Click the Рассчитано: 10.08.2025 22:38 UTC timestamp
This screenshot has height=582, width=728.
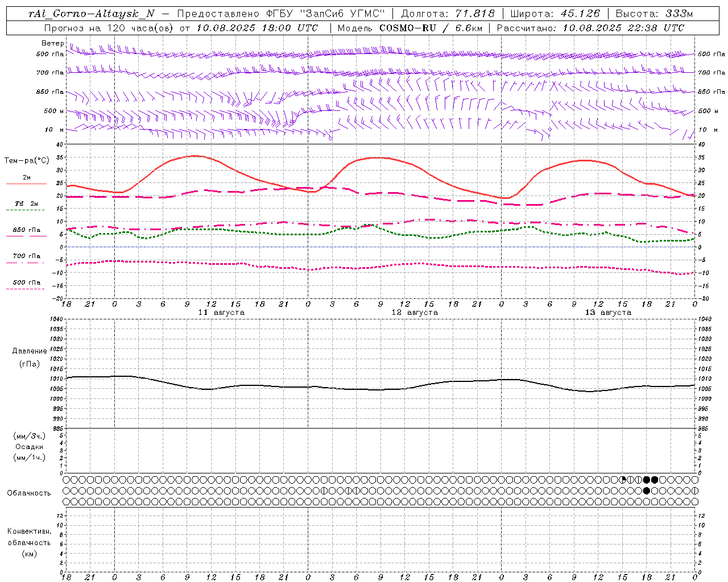click(x=590, y=28)
